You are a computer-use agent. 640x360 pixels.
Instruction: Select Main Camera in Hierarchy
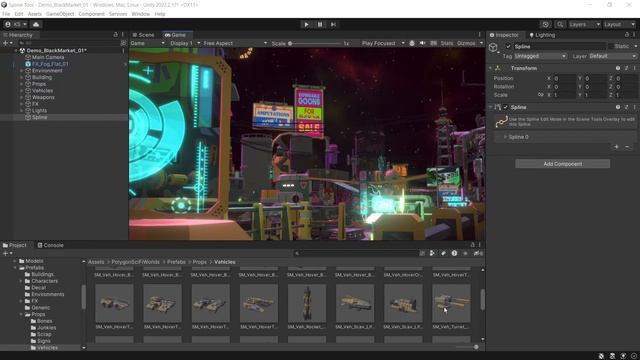click(x=48, y=57)
